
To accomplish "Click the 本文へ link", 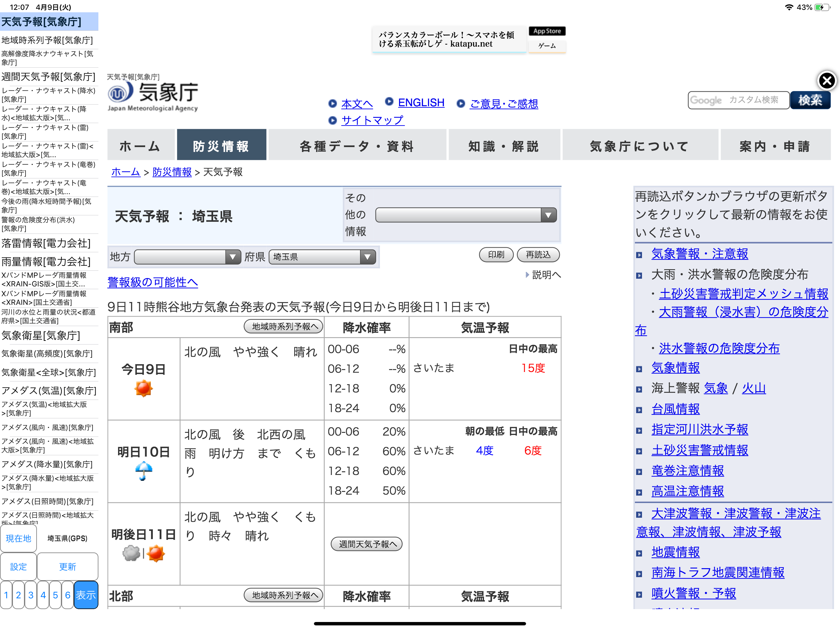I will 357,104.
